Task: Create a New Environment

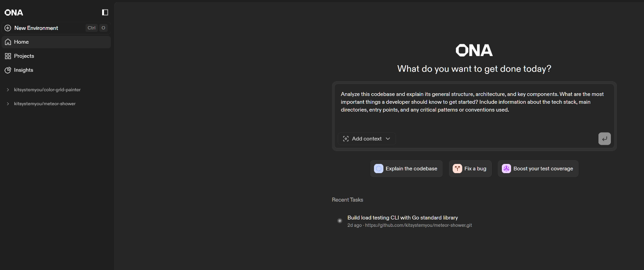Action: tap(56, 28)
